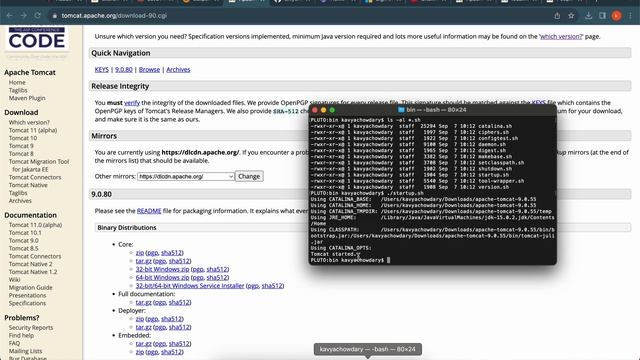Open Home in Apache Tomcat sidebar
Screen dimensions: 640x360
point(17,82)
